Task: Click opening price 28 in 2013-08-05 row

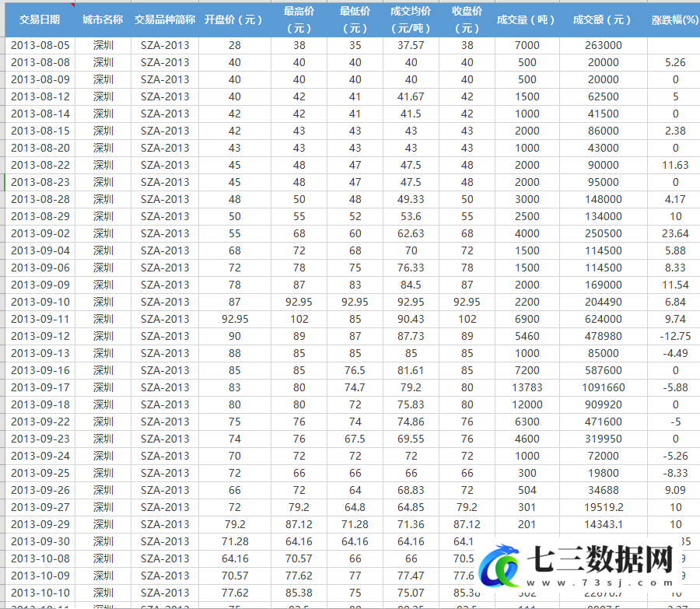Action: [235, 46]
